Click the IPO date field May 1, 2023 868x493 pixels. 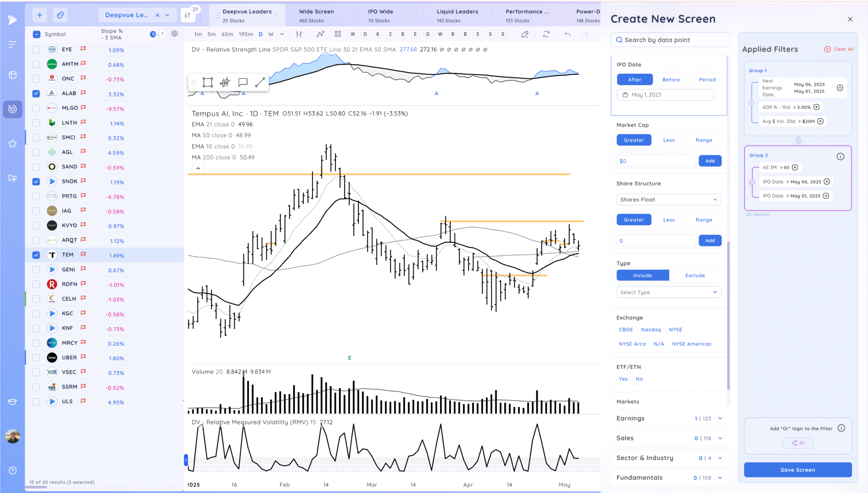click(x=665, y=95)
